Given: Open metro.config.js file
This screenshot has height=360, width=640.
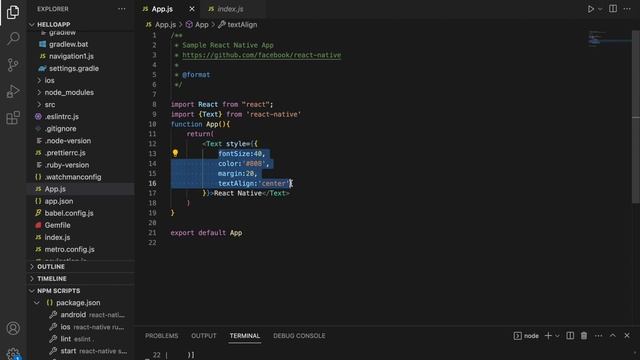Looking at the screenshot, I should [81, 249].
